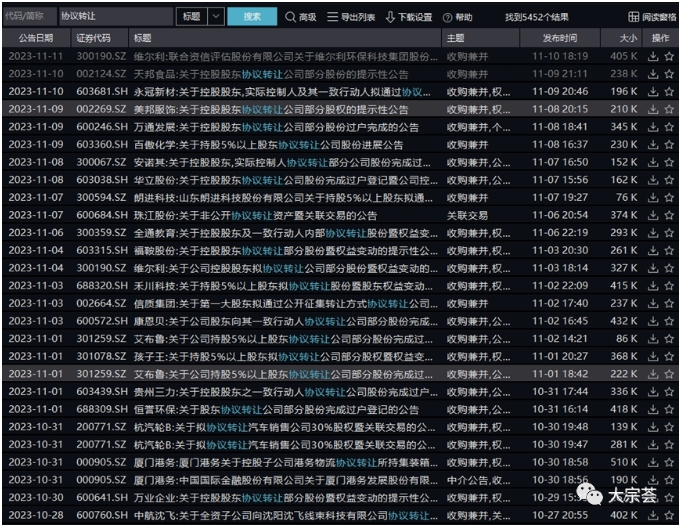The height and width of the screenshot is (528, 683).
Task: Open the 珠江股份 关联交易 announcement title
Action: point(255,215)
